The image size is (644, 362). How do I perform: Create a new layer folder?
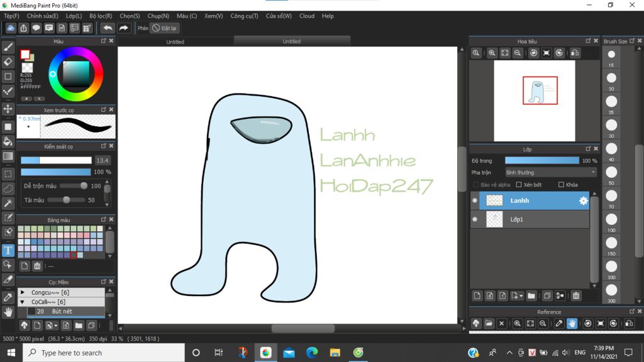click(x=531, y=295)
